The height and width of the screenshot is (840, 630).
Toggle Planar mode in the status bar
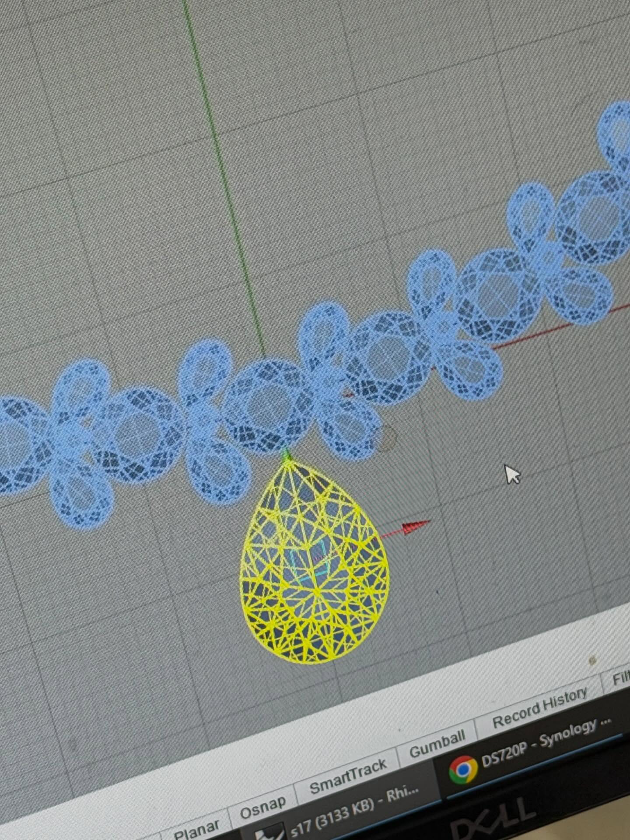tap(197, 828)
